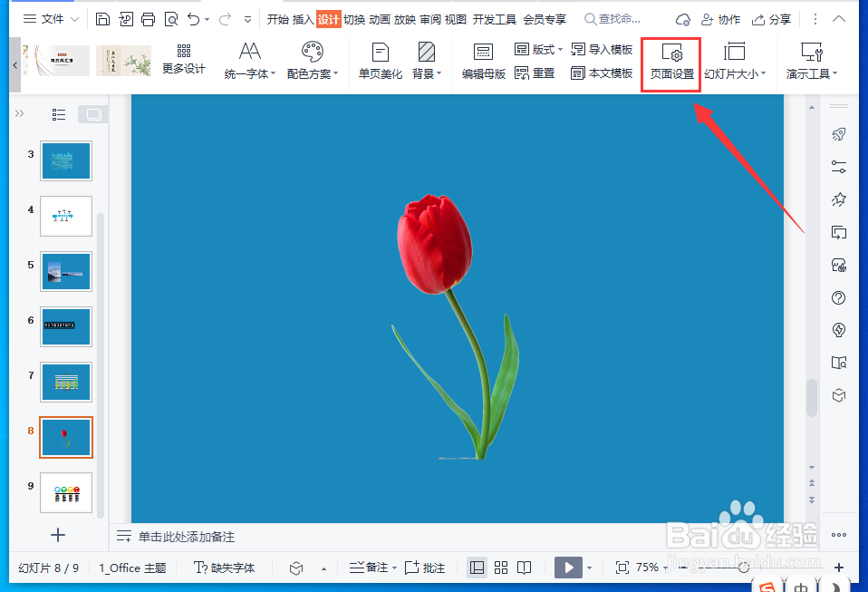Click the slideshow play button
Image resolution: width=868 pixels, height=592 pixels.
point(568,568)
